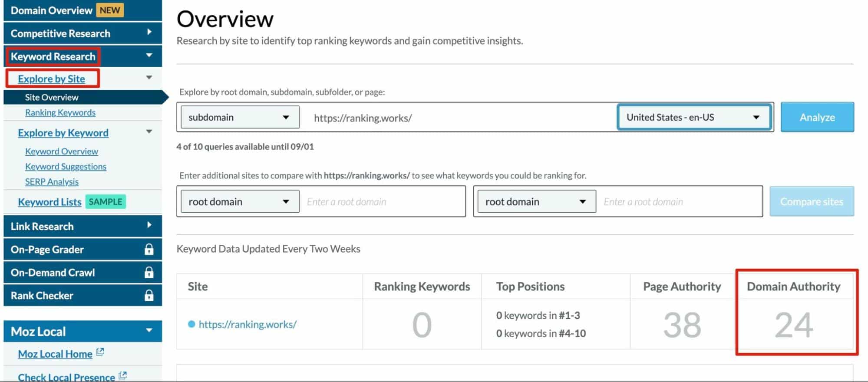Image resolution: width=868 pixels, height=382 pixels.
Task: Click the NEW badge on Domain Overview
Action: [110, 10]
